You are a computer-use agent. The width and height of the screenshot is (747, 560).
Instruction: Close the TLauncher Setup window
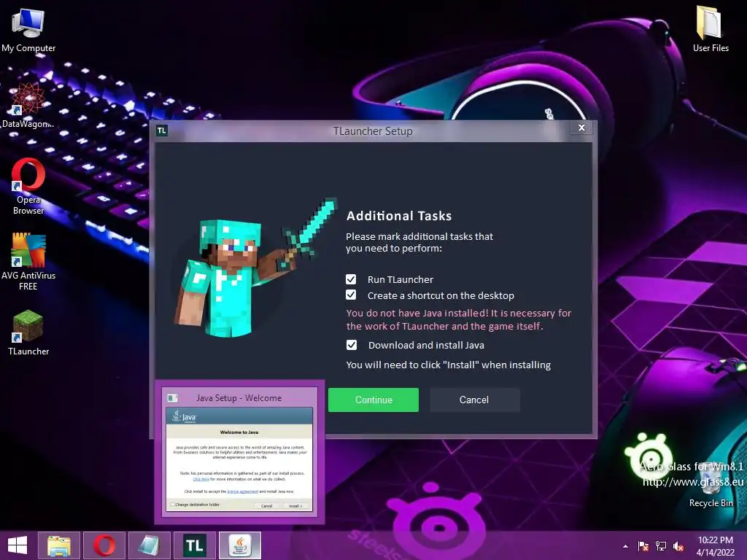coord(581,128)
